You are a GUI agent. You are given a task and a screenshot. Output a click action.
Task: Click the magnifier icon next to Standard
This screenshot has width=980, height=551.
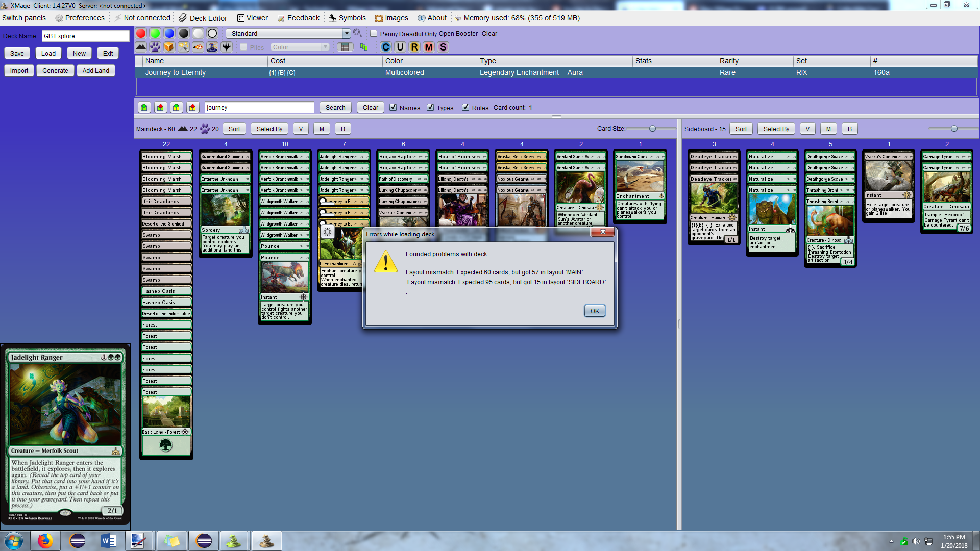pyautogui.click(x=358, y=33)
